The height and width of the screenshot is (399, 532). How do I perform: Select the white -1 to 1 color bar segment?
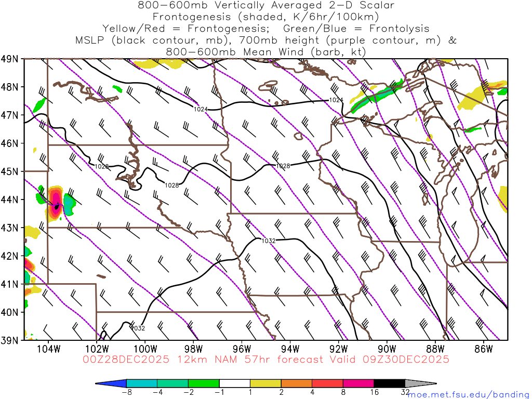point(234,383)
